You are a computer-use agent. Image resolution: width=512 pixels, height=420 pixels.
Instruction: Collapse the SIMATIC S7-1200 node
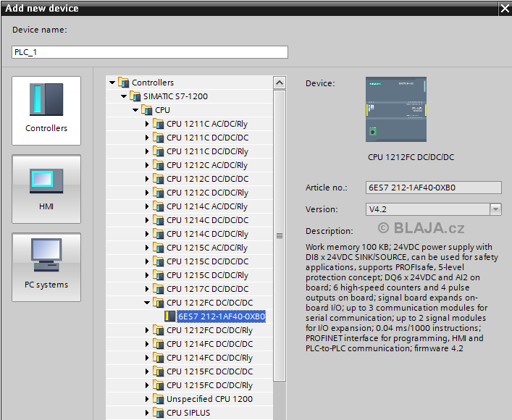tap(124, 96)
